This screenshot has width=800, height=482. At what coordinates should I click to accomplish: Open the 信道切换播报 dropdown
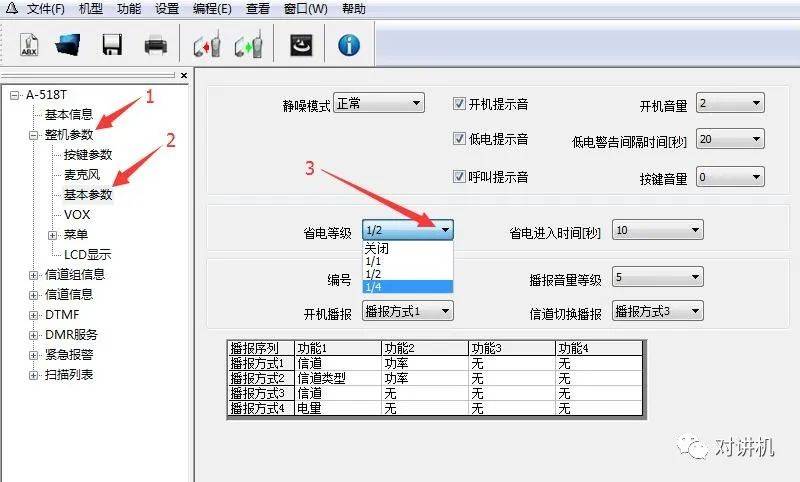tap(658, 311)
